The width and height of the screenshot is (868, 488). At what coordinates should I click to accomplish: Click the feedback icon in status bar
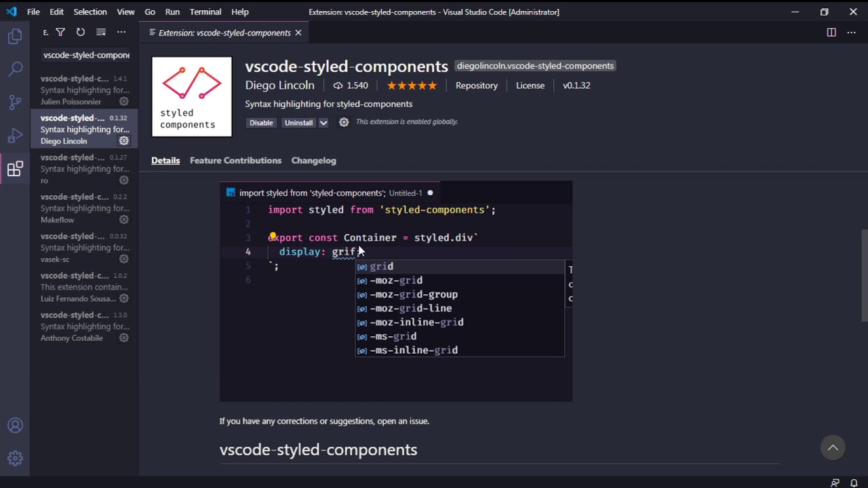click(x=835, y=483)
